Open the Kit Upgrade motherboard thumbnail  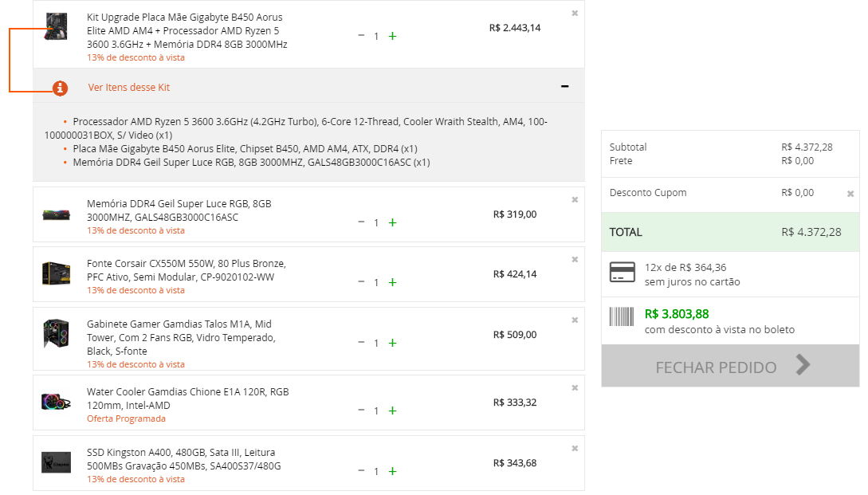point(56,26)
